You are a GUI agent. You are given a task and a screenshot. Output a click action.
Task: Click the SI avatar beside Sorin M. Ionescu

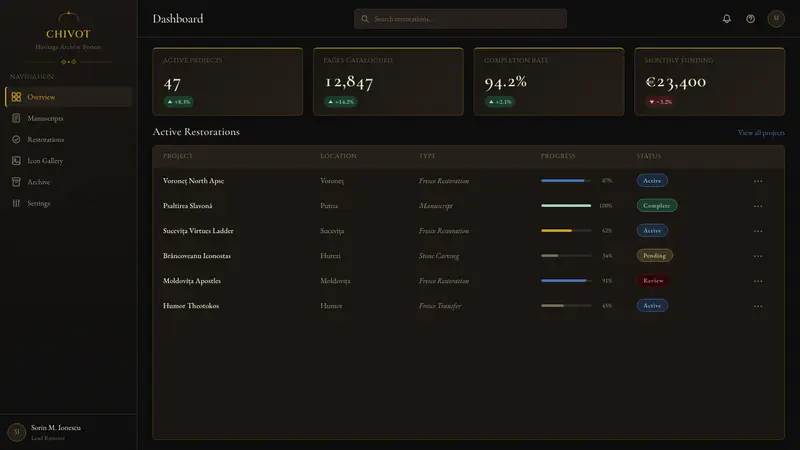click(x=16, y=432)
